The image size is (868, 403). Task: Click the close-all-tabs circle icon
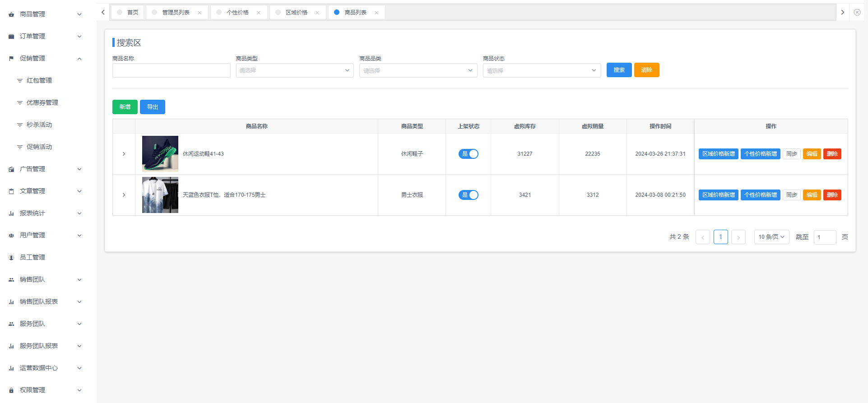coord(857,12)
